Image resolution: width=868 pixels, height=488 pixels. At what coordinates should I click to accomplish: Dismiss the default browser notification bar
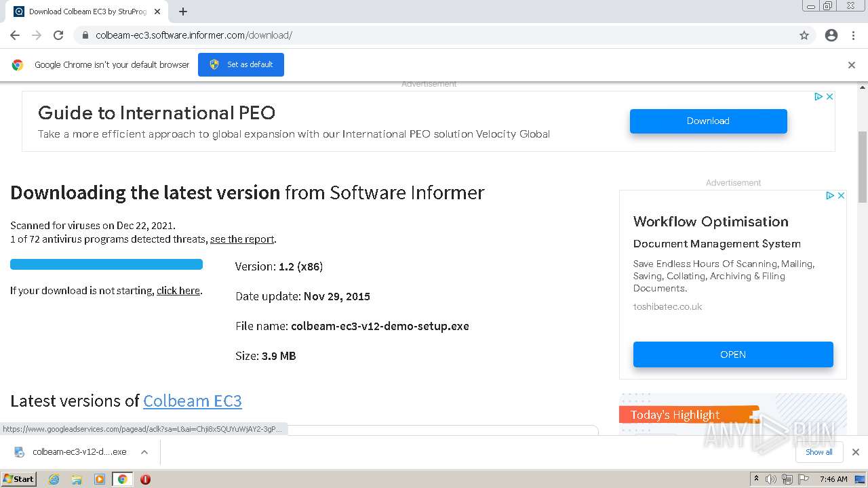(x=852, y=65)
